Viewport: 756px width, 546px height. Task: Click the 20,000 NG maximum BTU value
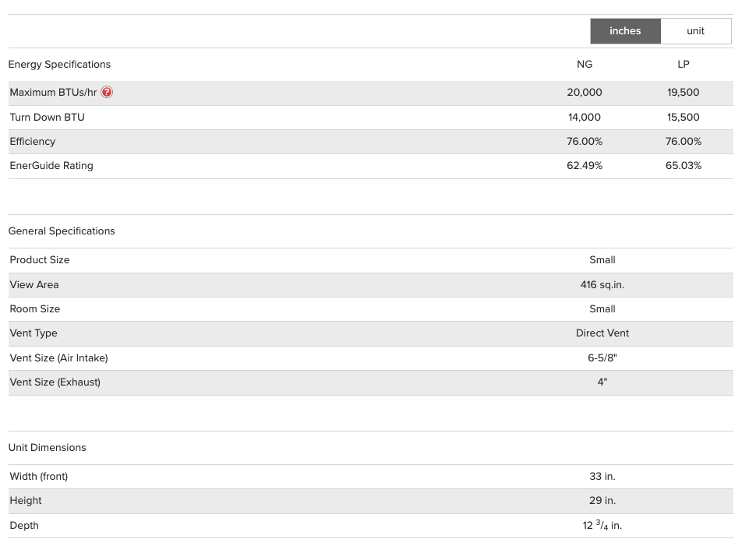[x=585, y=93]
